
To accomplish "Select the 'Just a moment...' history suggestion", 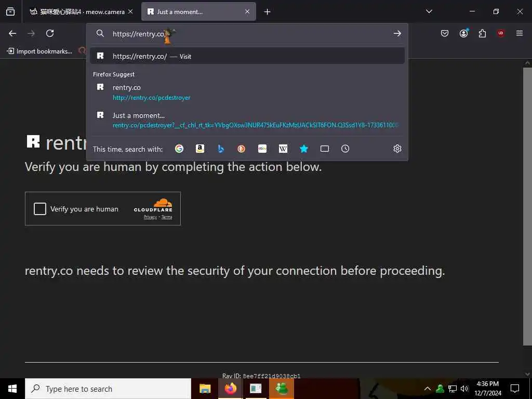I will (247, 120).
